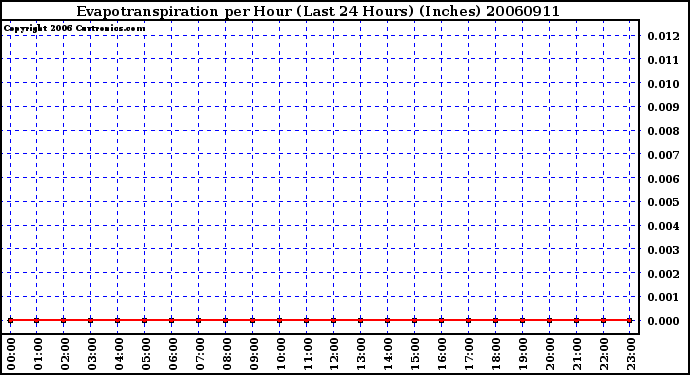
Task: Click the 20:00 x-axis label
Action: pos(551,354)
